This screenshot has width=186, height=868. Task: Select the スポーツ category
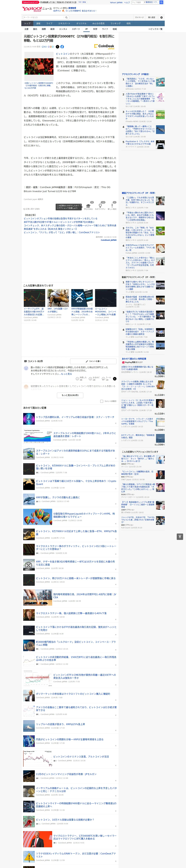click(76, 29)
